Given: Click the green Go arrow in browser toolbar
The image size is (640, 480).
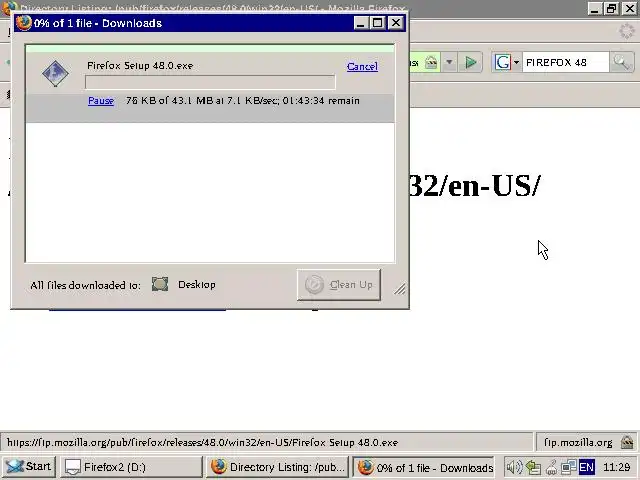Looking at the screenshot, I should [x=471, y=62].
